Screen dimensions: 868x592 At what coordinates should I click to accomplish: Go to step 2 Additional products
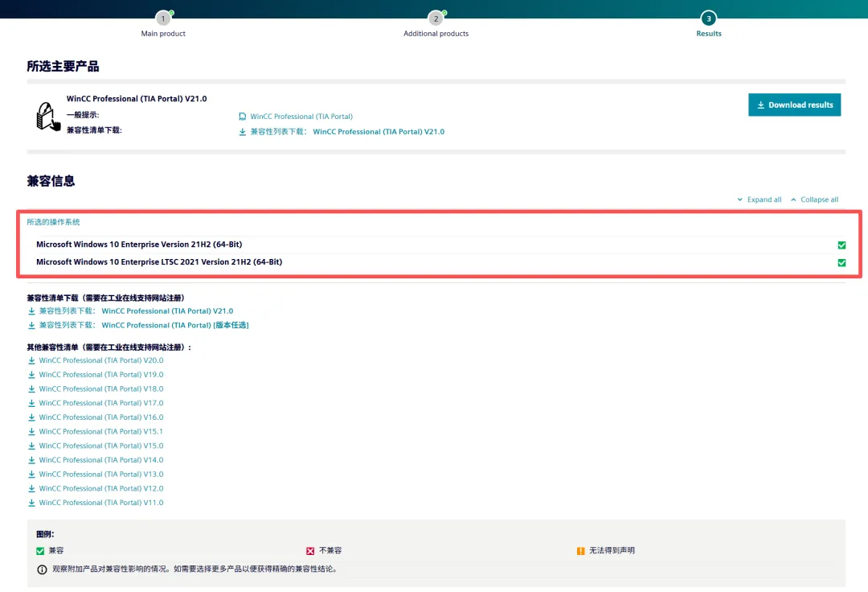436,18
